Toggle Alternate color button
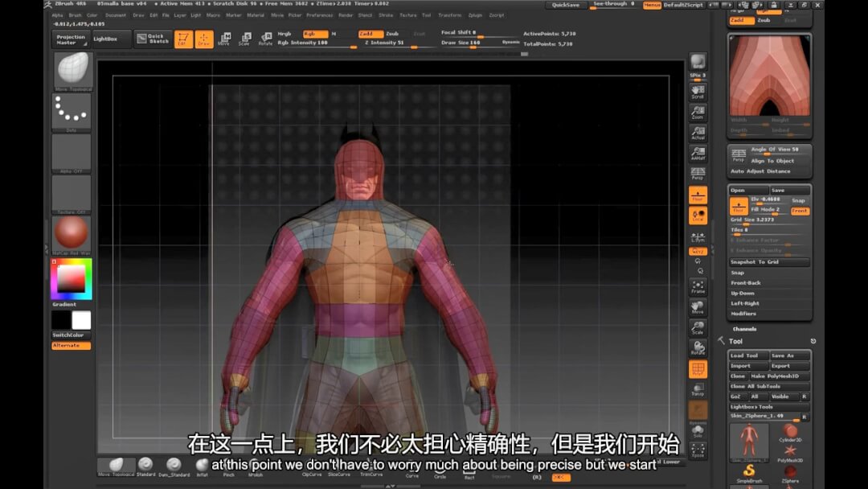The height and width of the screenshot is (489, 868). tap(71, 346)
